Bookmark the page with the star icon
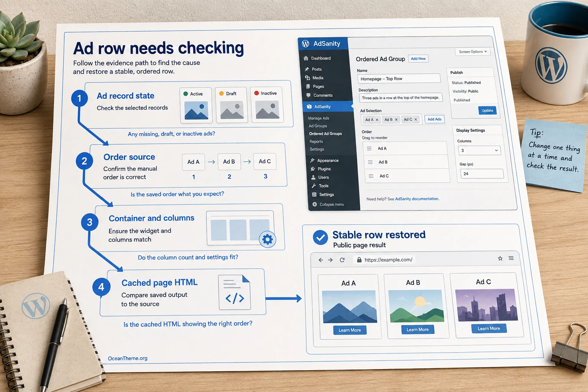The image size is (588, 392). (500, 258)
